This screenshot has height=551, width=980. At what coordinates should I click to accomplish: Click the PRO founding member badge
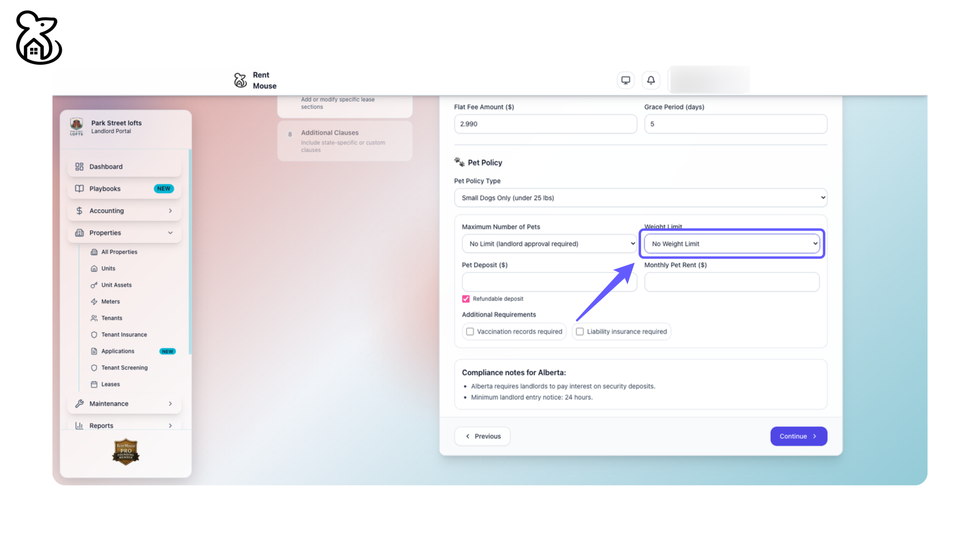pyautogui.click(x=126, y=452)
